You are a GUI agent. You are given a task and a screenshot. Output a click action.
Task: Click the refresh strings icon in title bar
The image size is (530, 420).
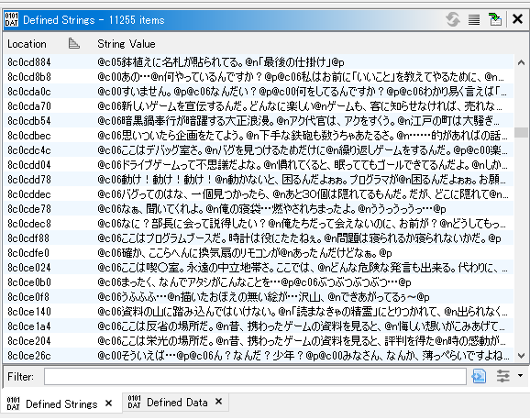click(x=453, y=19)
